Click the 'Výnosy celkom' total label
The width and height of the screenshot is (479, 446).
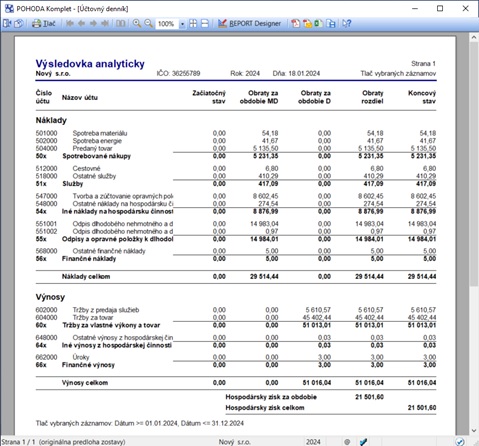(85, 383)
